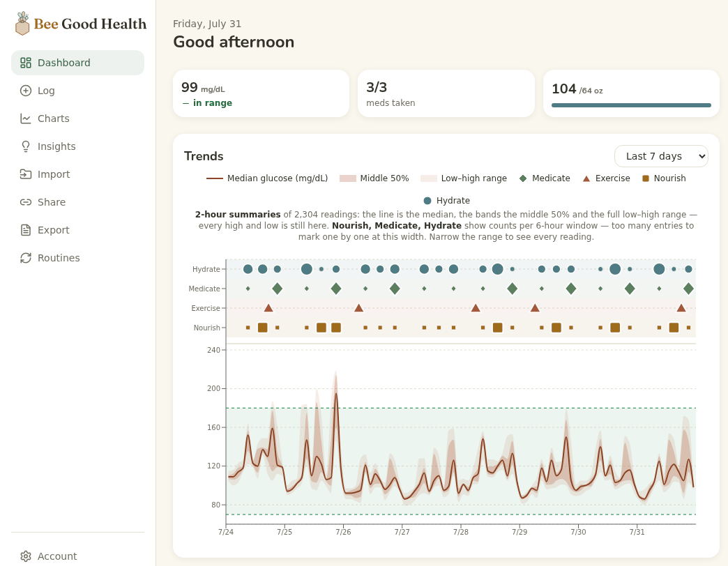Select the 99 mg/dL glucose card

pos(261,93)
